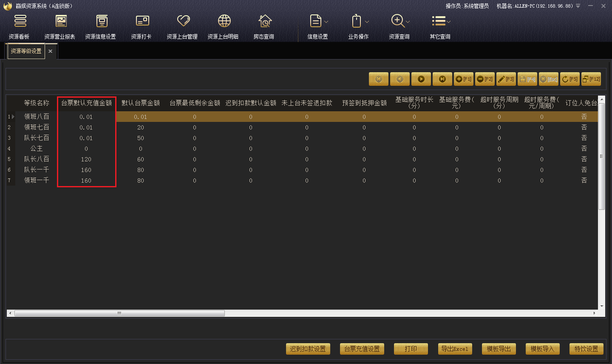
Task: Go to previous record button
Action: click(x=400, y=79)
